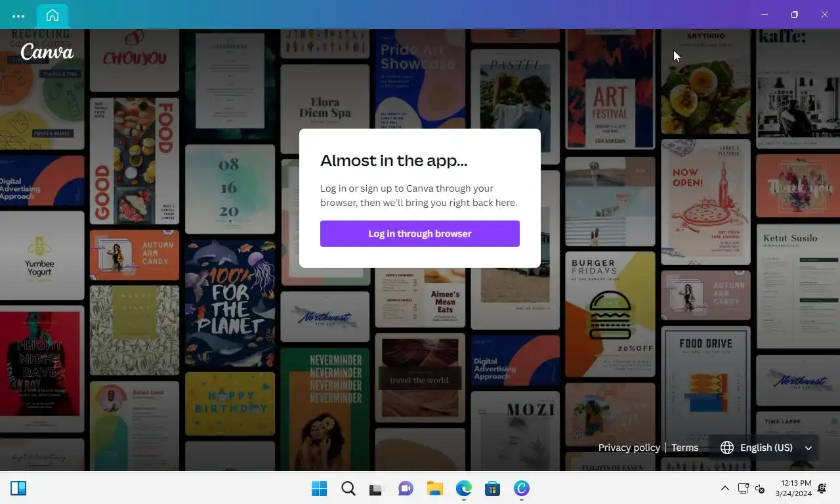Open the Terms link
The height and width of the screenshot is (504, 840).
(684, 448)
